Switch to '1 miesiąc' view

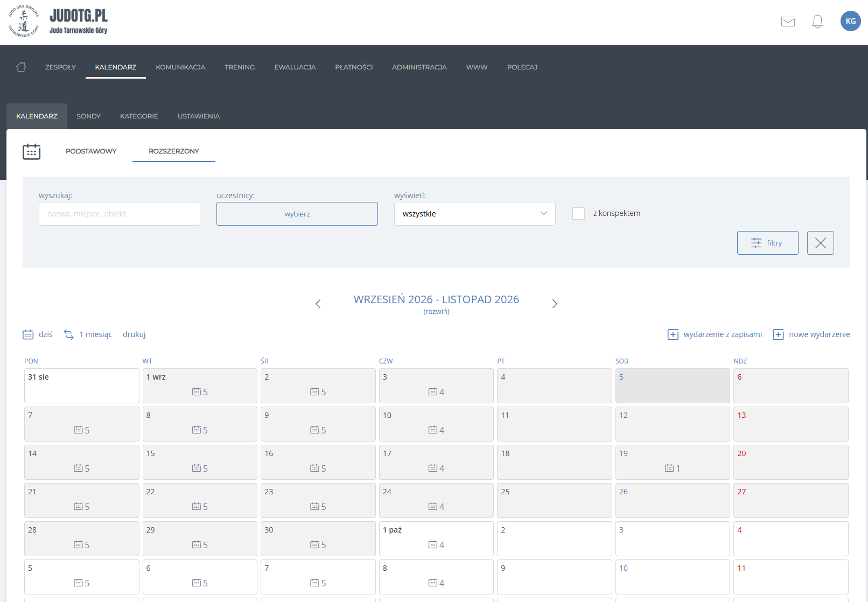[x=88, y=334]
